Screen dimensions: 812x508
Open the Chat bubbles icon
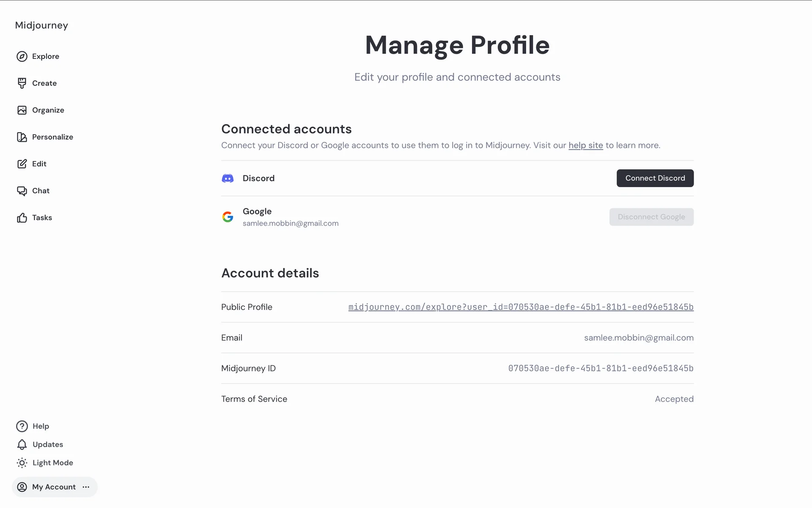click(22, 191)
